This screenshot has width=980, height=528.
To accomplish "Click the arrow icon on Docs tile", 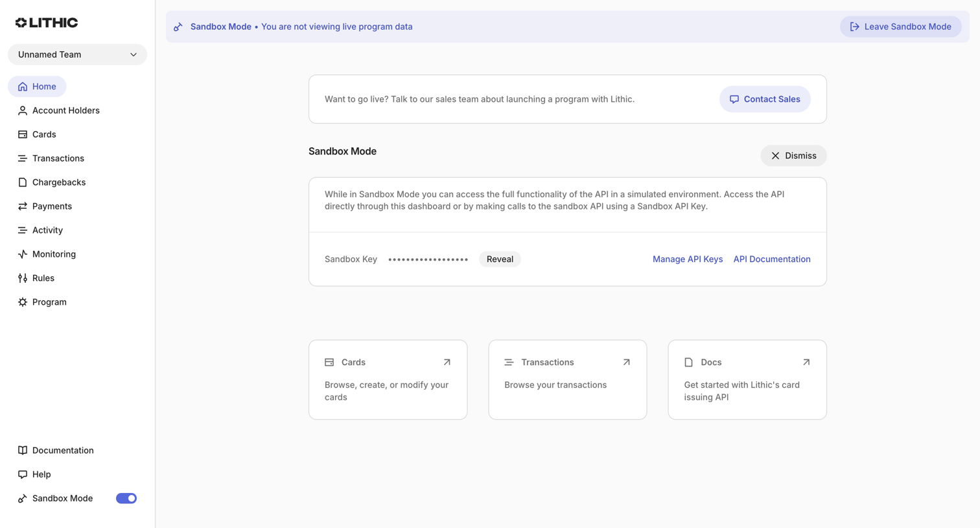I will [806, 362].
